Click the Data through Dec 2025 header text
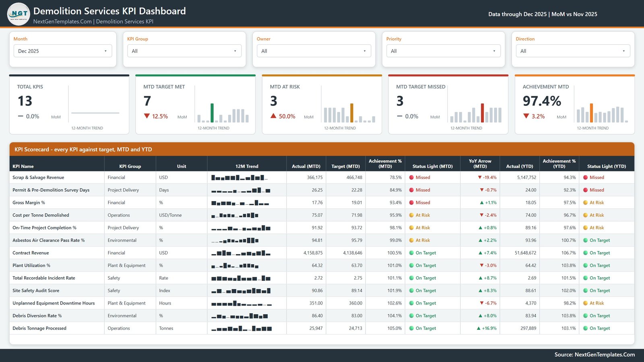The width and height of the screenshot is (644, 362). point(543,14)
